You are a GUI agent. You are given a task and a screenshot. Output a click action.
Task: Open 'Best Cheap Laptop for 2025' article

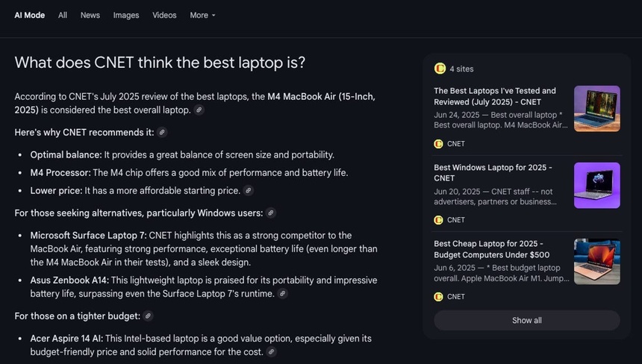tap(488, 249)
